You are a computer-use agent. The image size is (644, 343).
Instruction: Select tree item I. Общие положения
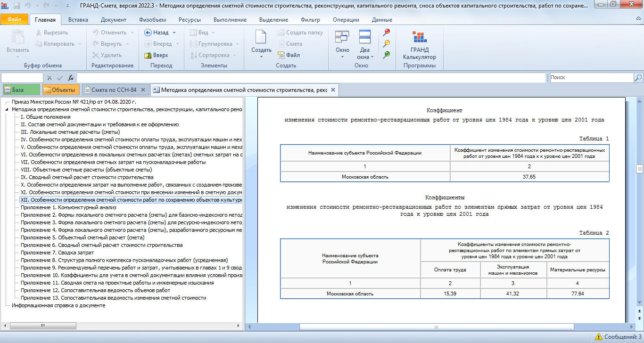pos(46,117)
